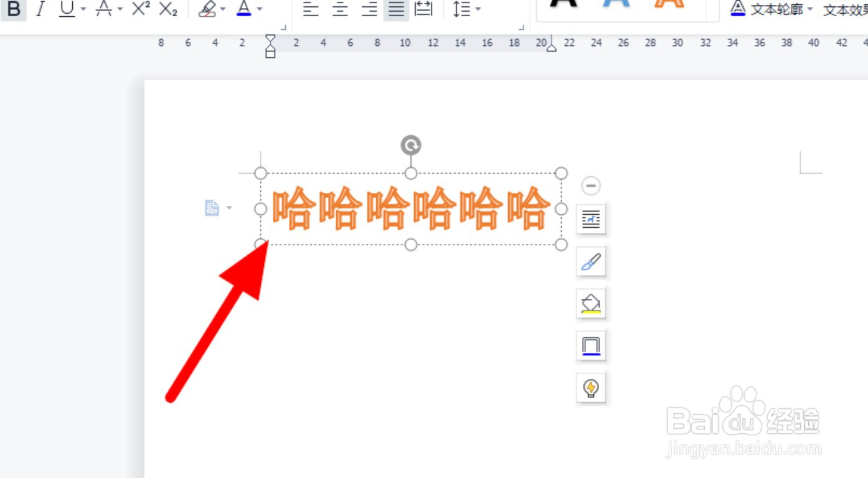
Task: Open underline style dropdown arrow
Action: (x=83, y=9)
